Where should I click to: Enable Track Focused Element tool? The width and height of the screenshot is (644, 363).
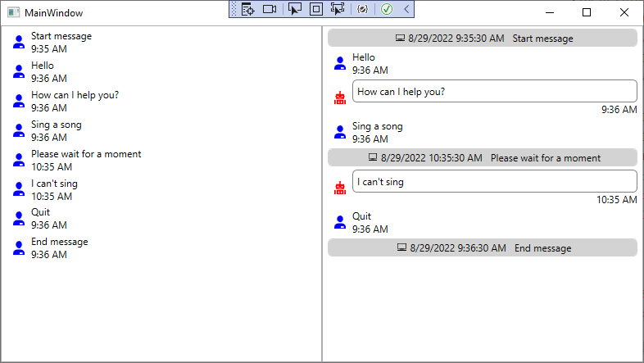338,9
